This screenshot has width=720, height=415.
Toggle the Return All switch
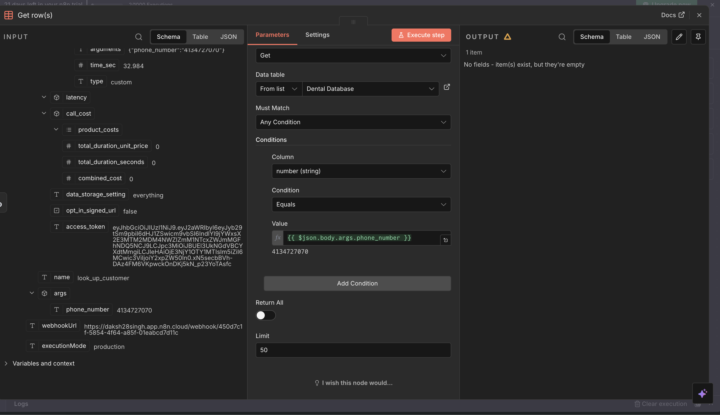tap(265, 315)
